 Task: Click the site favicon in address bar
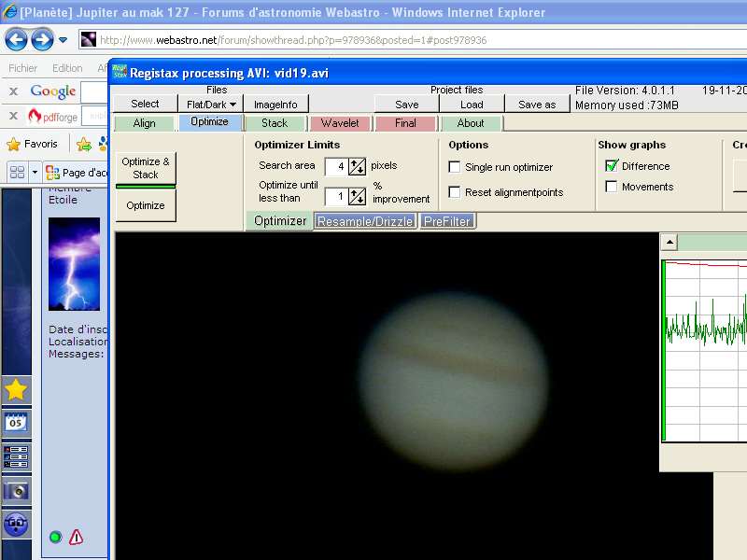point(89,40)
